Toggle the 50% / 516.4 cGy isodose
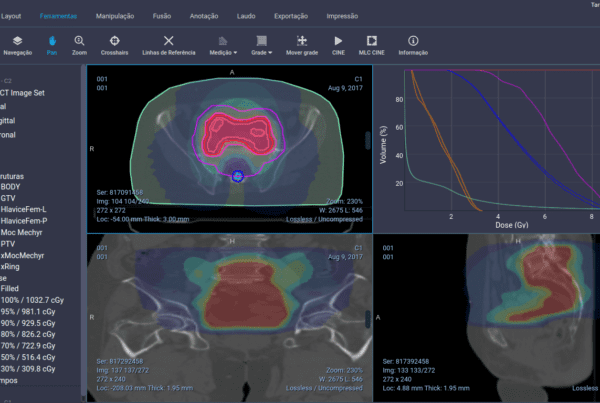The image size is (600, 403). (27, 355)
